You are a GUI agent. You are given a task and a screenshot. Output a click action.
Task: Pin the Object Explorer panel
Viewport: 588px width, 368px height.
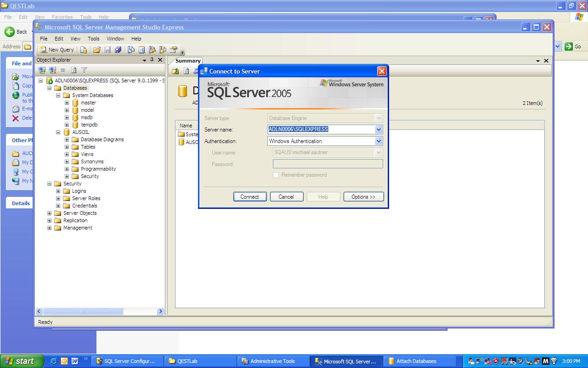click(x=152, y=60)
